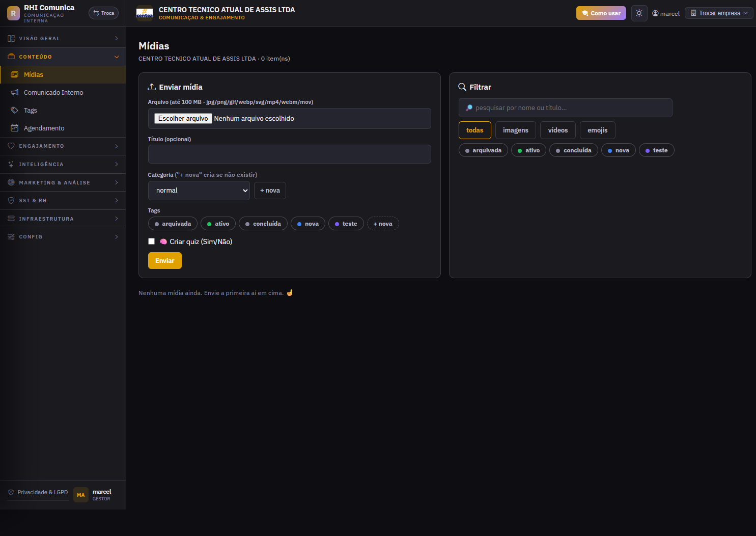The width and height of the screenshot is (756, 536).
Task: Select the vídeos filter tab
Action: [558, 130]
